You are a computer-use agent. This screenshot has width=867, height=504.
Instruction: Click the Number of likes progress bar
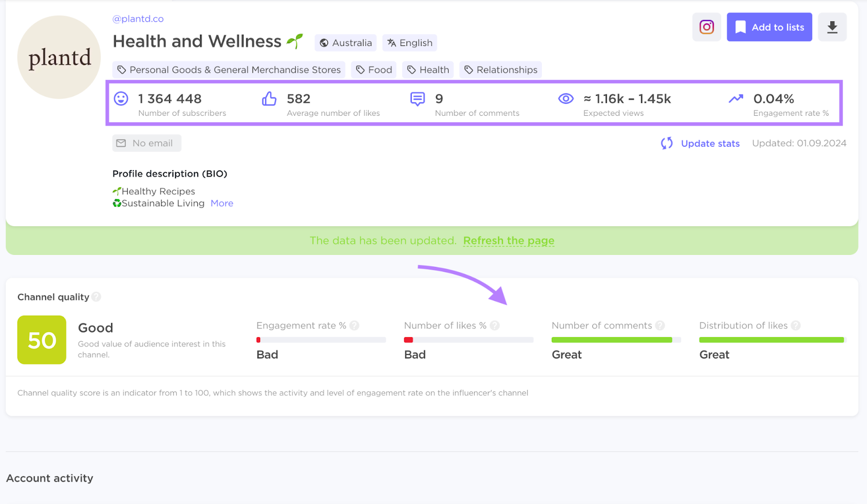[468, 339]
